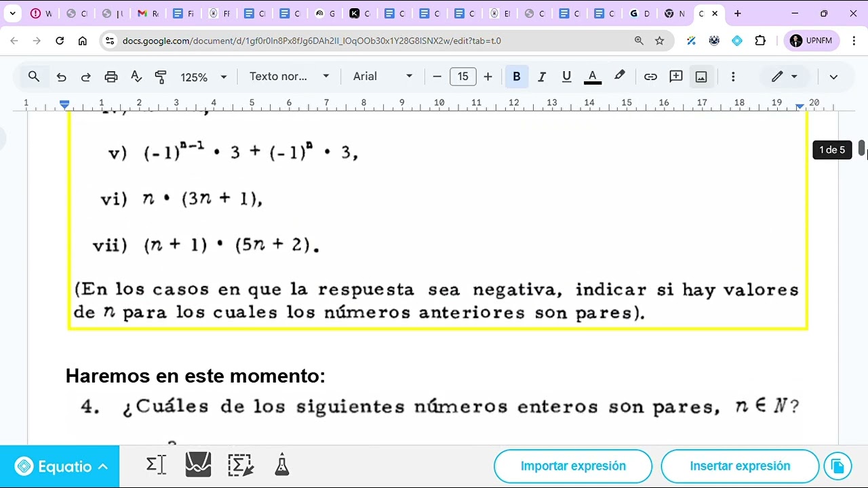
Task: View site information icon in address bar
Action: [111, 41]
